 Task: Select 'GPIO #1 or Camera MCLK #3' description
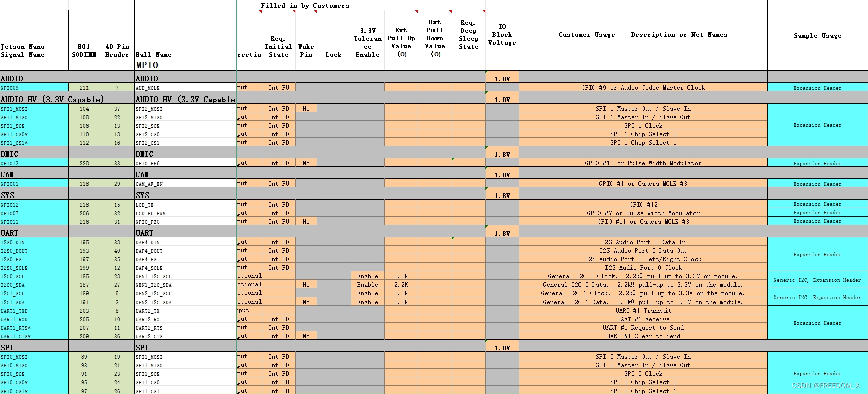pyautogui.click(x=643, y=183)
